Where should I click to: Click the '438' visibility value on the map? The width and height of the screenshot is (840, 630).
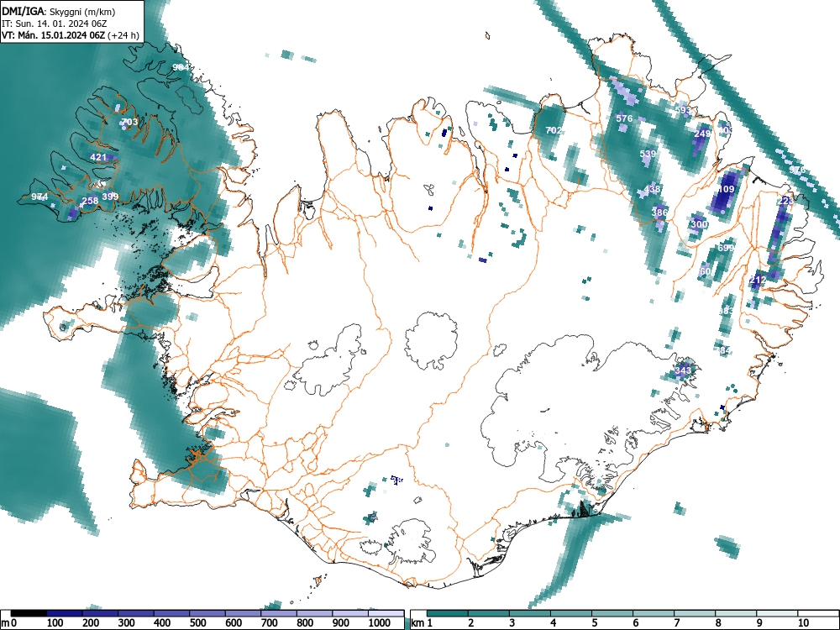tap(653, 189)
